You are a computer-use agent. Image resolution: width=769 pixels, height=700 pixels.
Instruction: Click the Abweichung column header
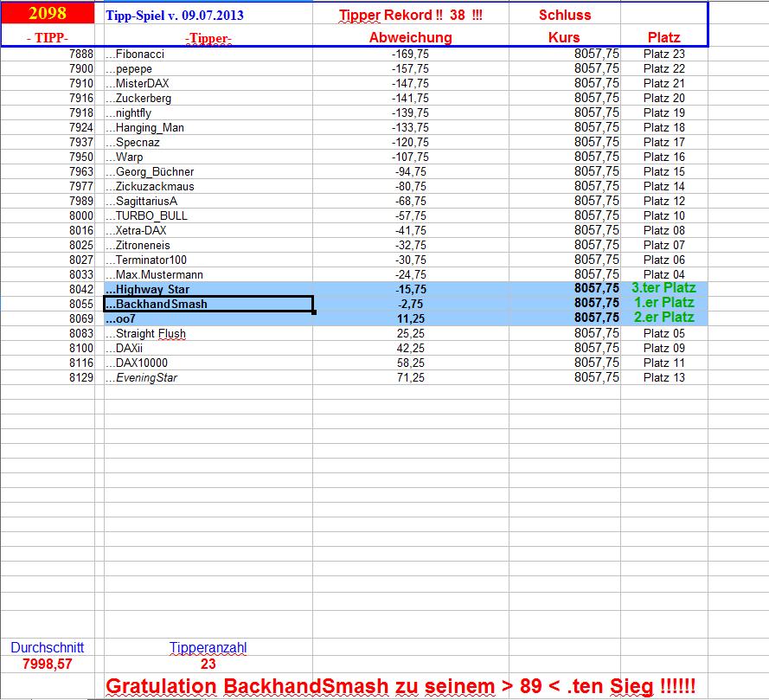(411, 37)
